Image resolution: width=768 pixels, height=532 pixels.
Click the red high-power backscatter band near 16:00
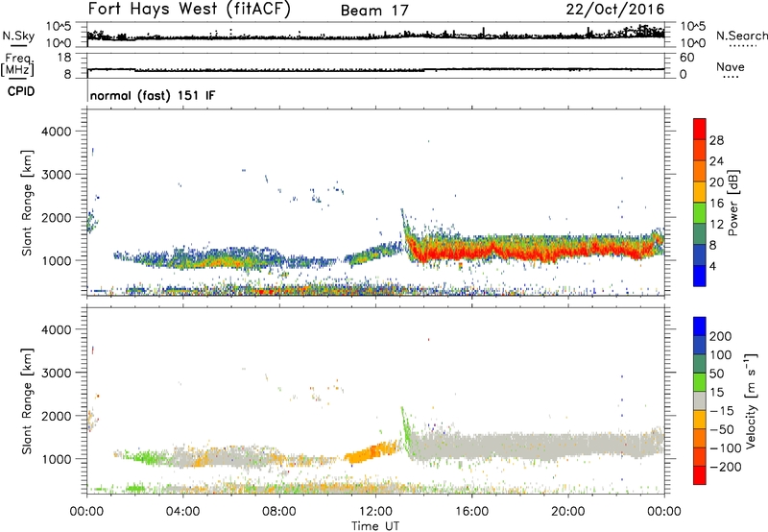[471, 254]
